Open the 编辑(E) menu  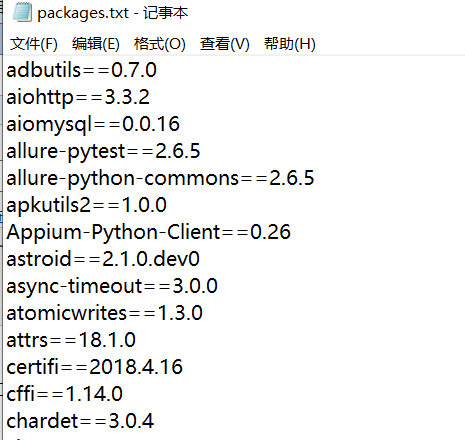96,44
